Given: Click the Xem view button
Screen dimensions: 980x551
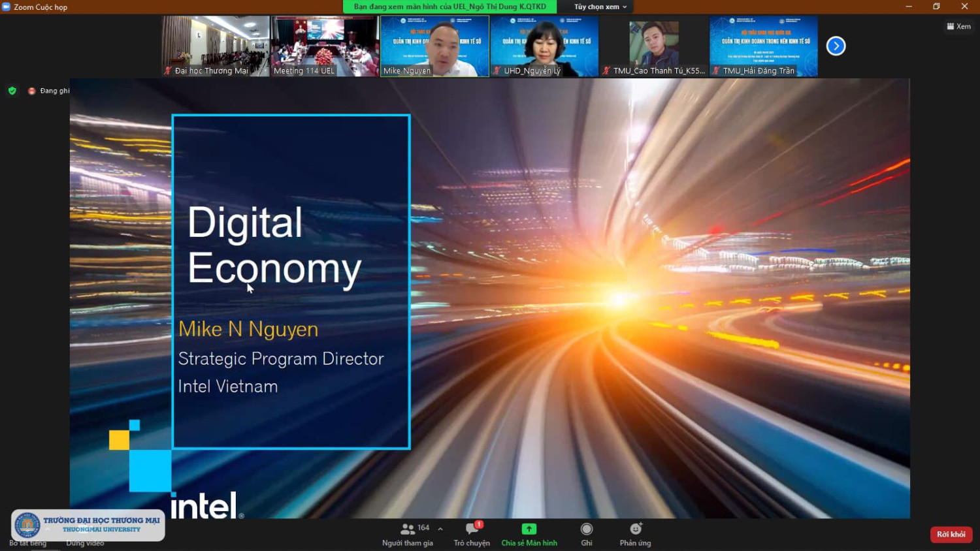Looking at the screenshot, I should pos(958,26).
